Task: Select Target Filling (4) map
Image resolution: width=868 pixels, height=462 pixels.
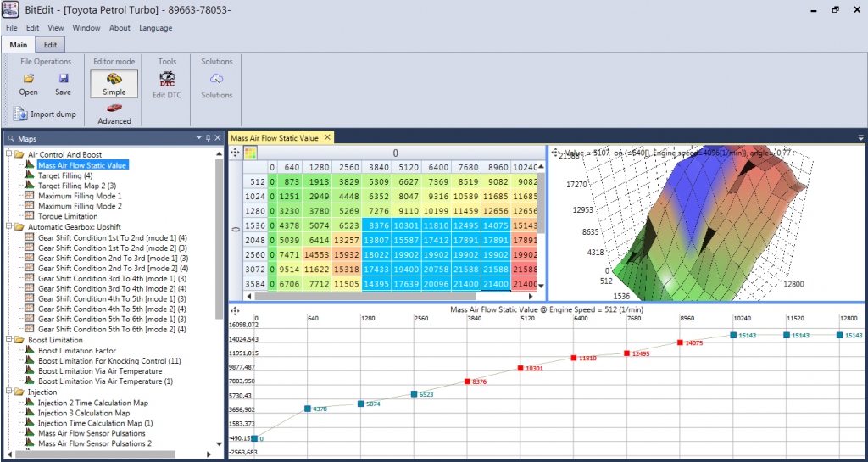Action: tap(65, 175)
